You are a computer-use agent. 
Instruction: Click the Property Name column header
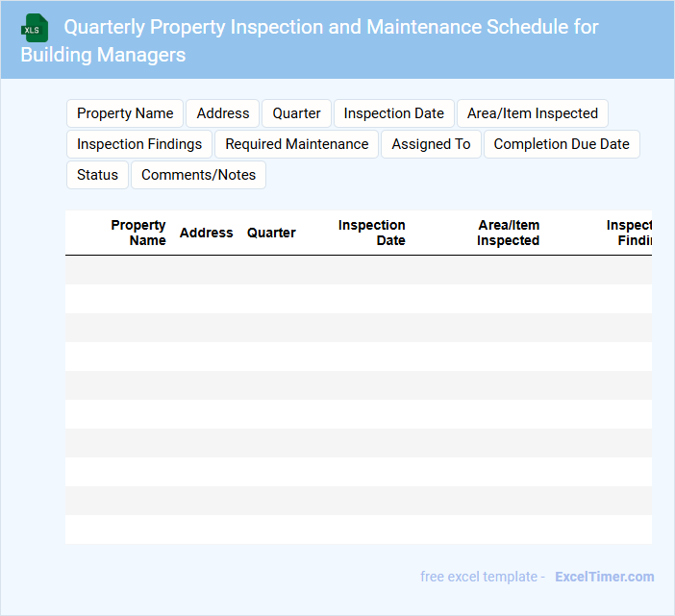(138, 233)
